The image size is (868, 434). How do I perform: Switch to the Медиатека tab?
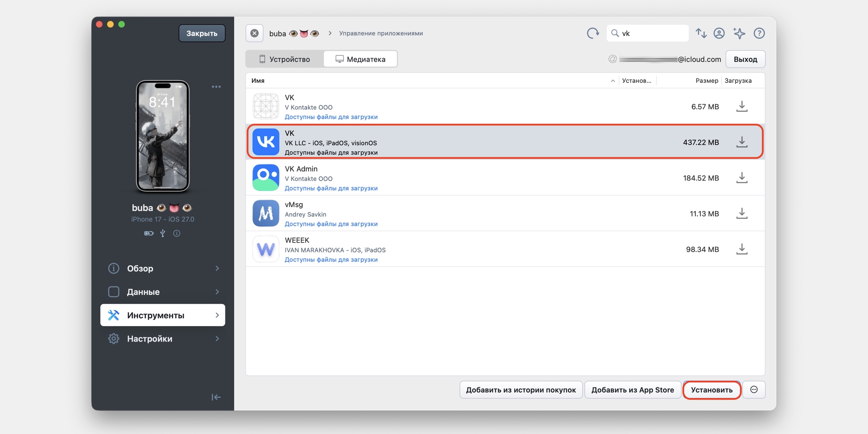360,59
